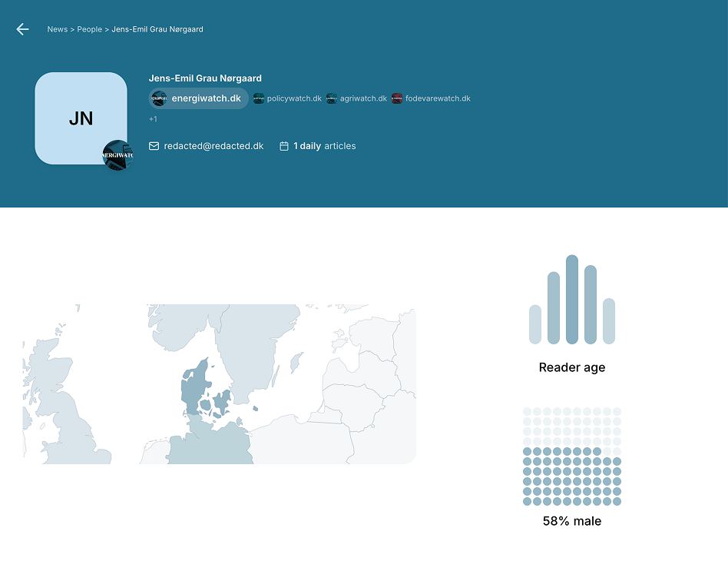Click the Energiwatch badge on the avatar
Image resolution: width=728 pixels, height=561 pixels.
[118, 155]
